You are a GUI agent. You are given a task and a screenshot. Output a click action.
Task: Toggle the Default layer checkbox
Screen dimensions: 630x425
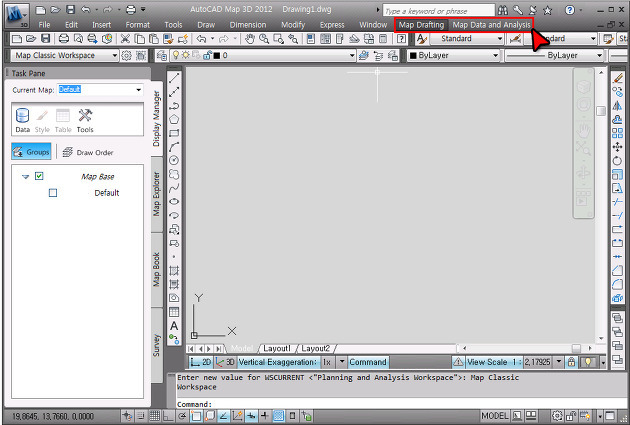pos(53,193)
